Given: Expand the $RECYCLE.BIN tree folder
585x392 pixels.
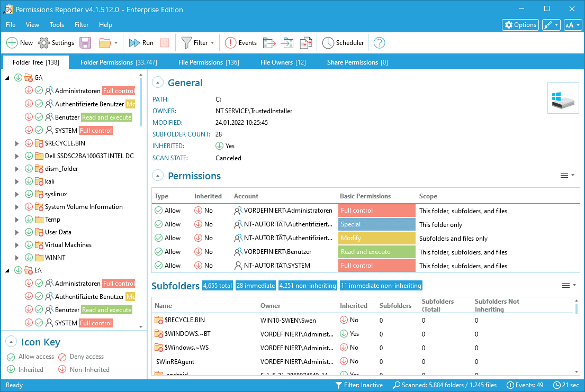Looking at the screenshot, I should (x=17, y=143).
